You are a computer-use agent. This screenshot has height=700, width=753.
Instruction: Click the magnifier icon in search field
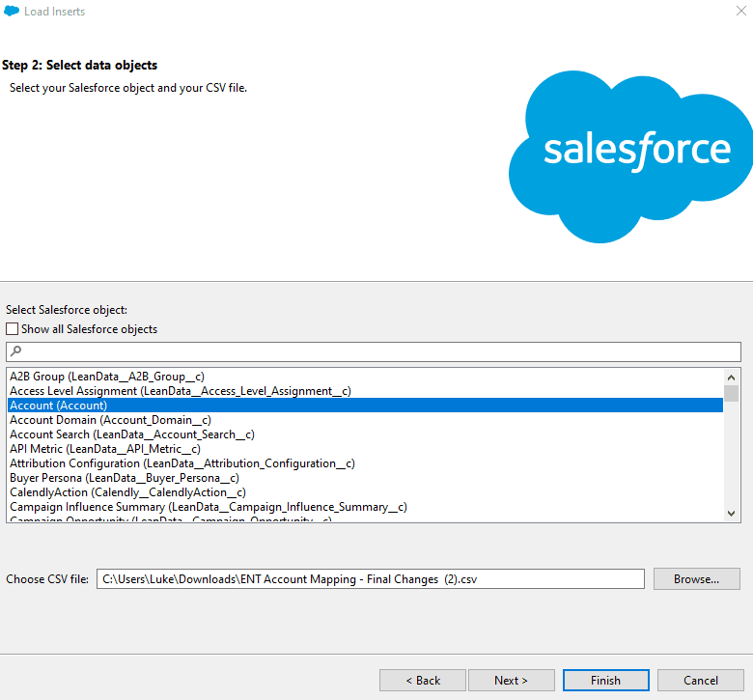click(x=15, y=351)
